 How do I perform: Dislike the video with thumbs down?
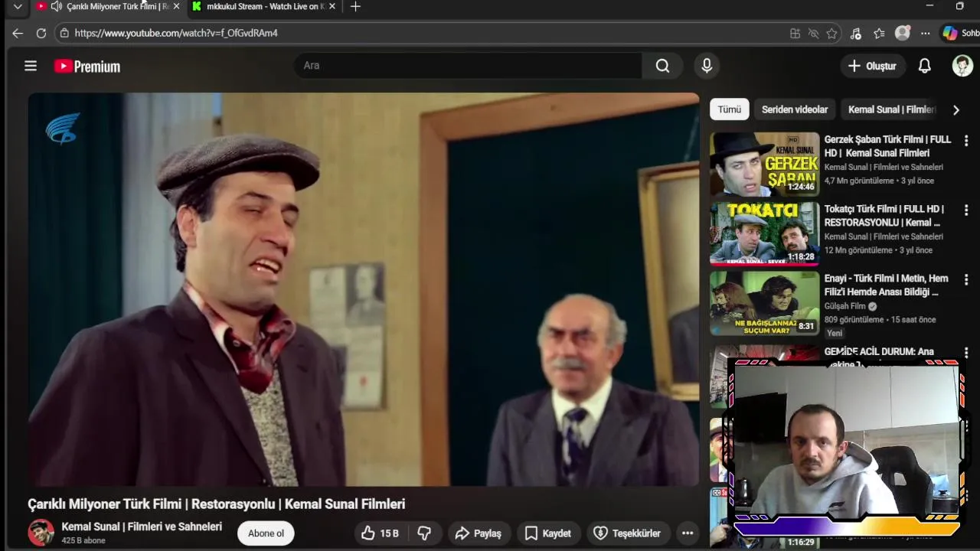click(424, 533)
